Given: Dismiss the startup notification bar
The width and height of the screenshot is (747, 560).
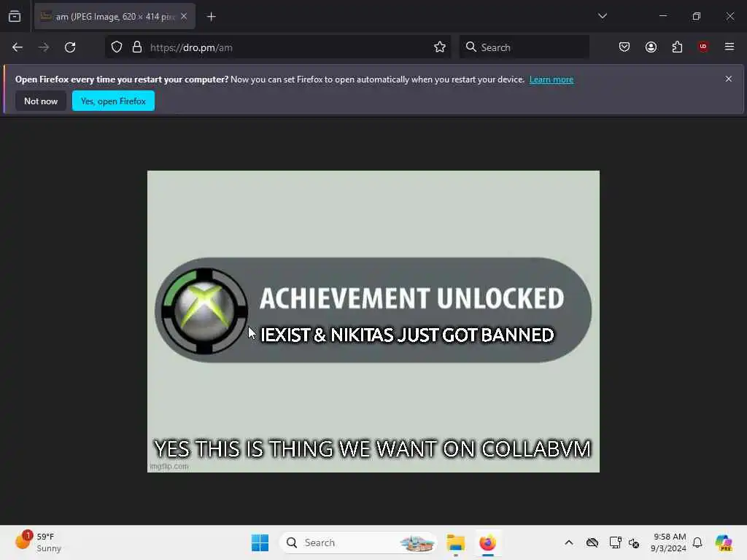Looking at the screenshot, I should [x=729, y=79].
